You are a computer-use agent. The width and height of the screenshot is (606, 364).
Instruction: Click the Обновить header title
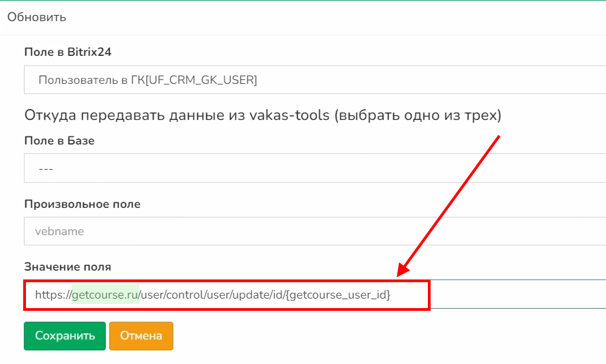click(37, 17)
